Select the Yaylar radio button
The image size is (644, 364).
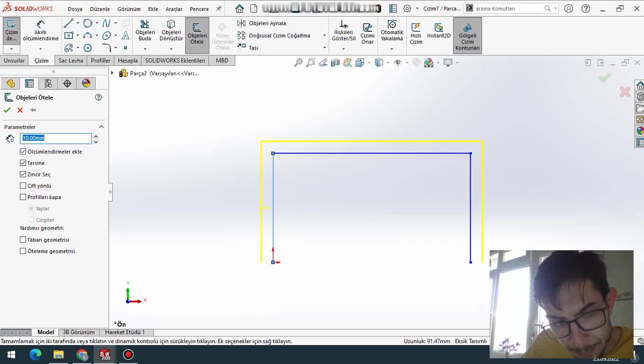point(31,209)
